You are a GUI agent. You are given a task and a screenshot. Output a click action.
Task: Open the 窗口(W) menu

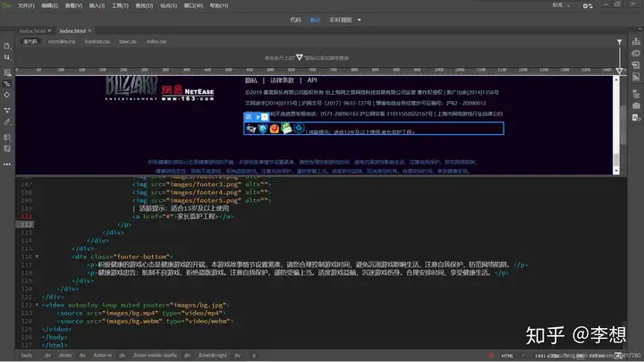(x=193, y=5)
